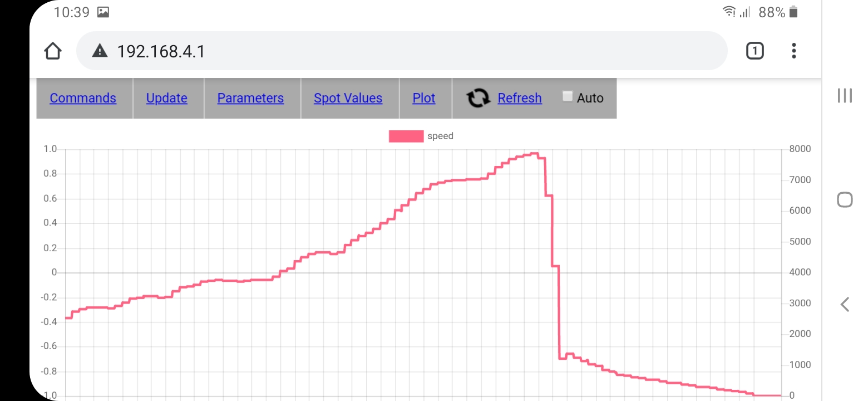868x401 pixels.
Task: Switch to the Plot view
Action: click(x=423, y=98)
